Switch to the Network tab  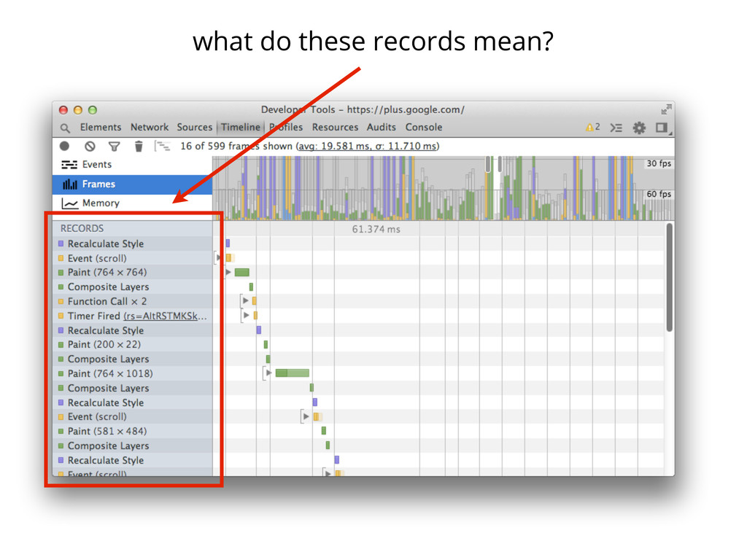(x=150, y=128)
